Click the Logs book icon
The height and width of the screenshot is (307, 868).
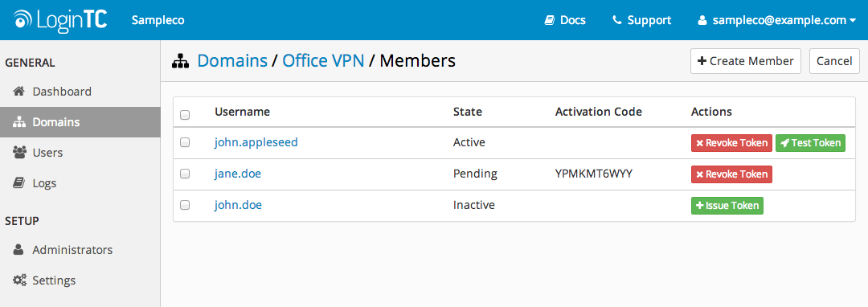(x=18, y=183)
